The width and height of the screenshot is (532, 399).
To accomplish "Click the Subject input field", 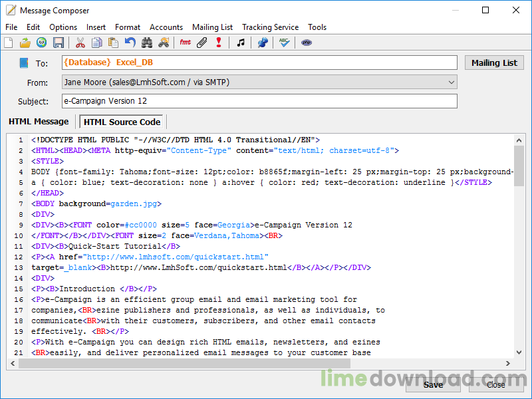I will (x=259, y=101).
